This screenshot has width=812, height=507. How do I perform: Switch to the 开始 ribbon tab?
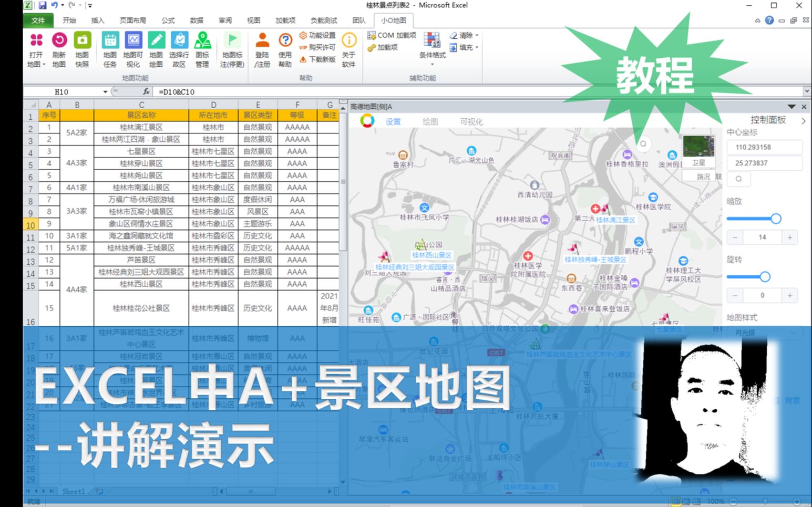click(x=69, y=20)
